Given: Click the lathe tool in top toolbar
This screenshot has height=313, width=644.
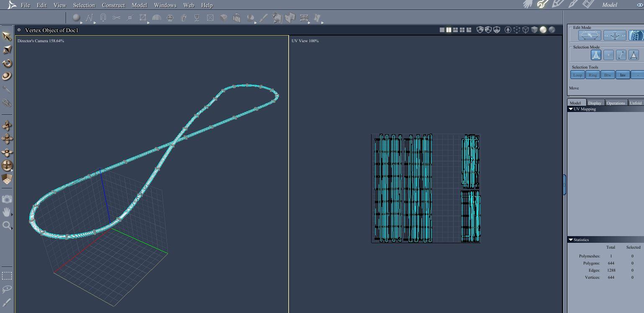Looking at the screenshot, I should tap(170, 18).
